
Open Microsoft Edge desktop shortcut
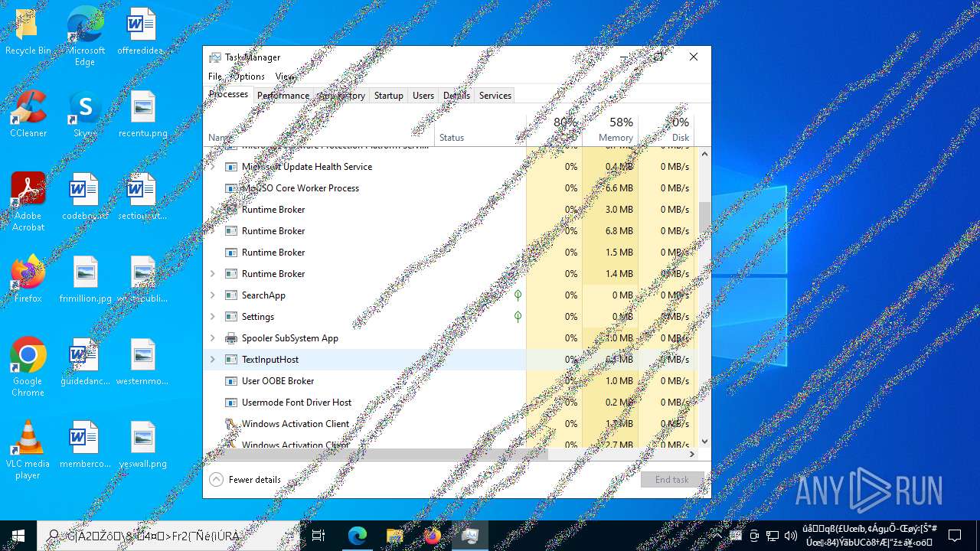point(85,37)
